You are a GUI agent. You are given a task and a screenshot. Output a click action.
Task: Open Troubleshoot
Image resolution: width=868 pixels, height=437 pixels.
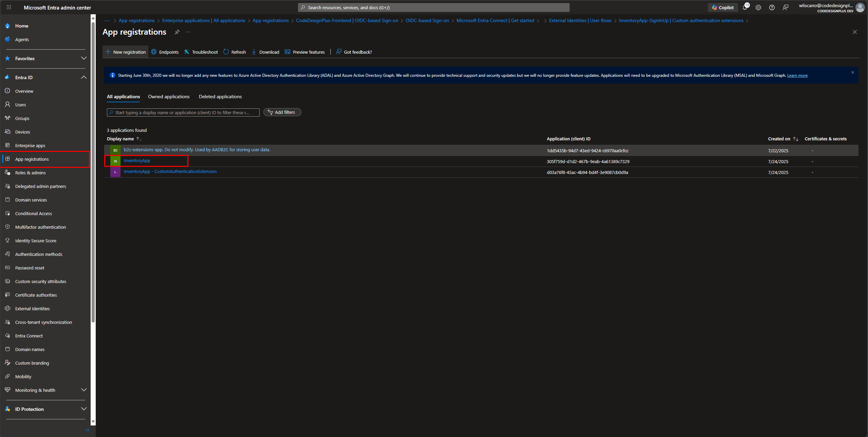click(x=201, y=52)
